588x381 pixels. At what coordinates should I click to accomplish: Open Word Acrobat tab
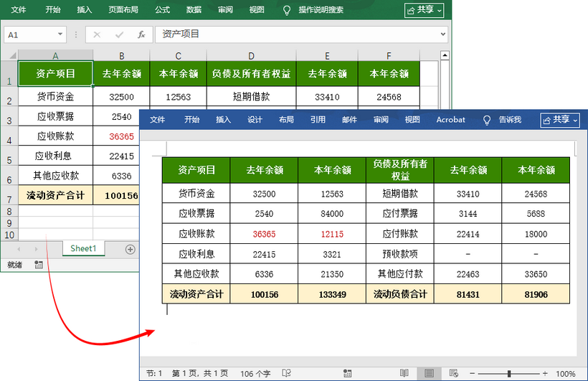(450, 120)
